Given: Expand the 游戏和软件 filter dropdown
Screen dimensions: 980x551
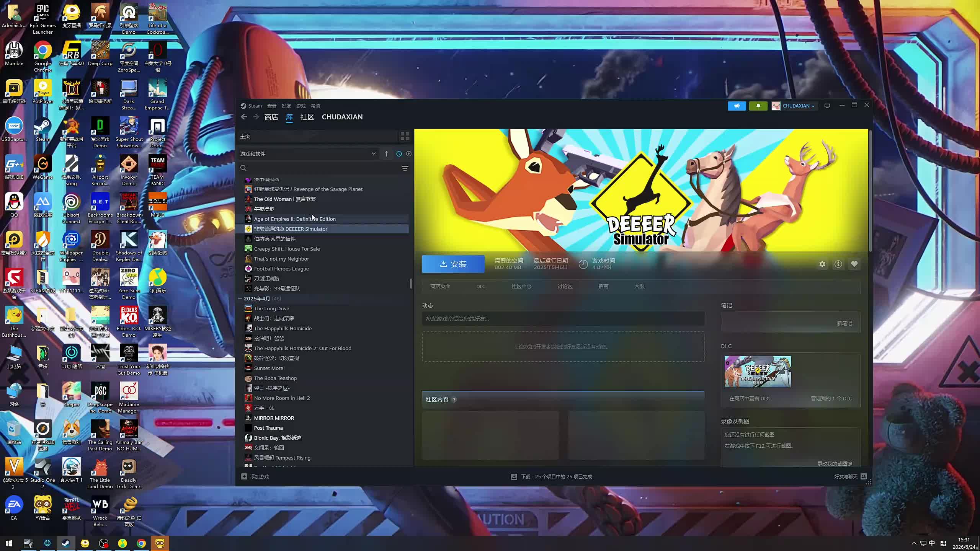Looking at the screenshot, I should (308, 154).
